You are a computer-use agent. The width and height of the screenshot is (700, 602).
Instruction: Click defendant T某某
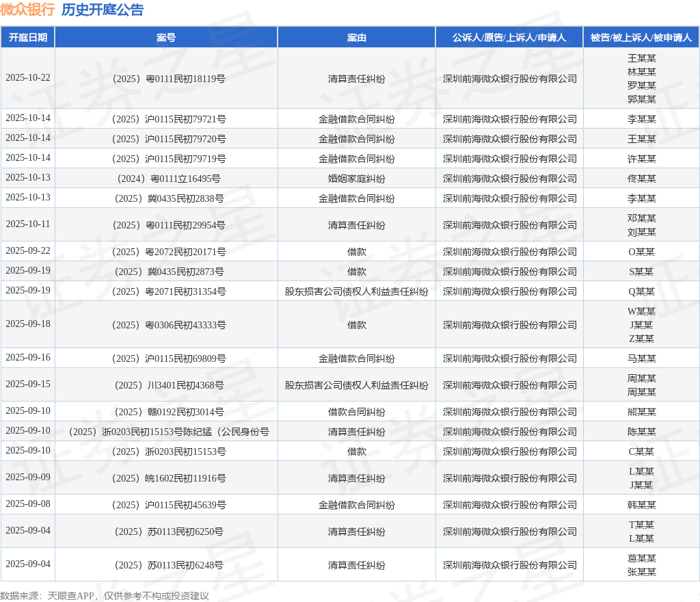(641, 525)
